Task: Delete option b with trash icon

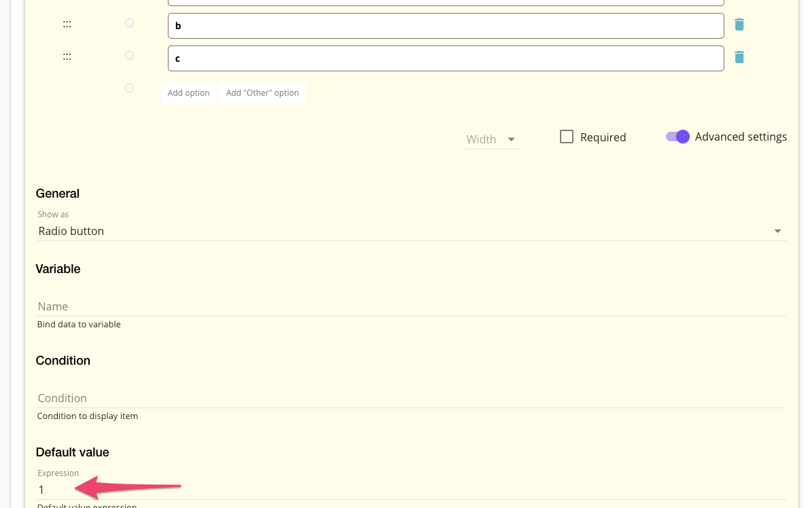Action: click(x=739, y=25)
